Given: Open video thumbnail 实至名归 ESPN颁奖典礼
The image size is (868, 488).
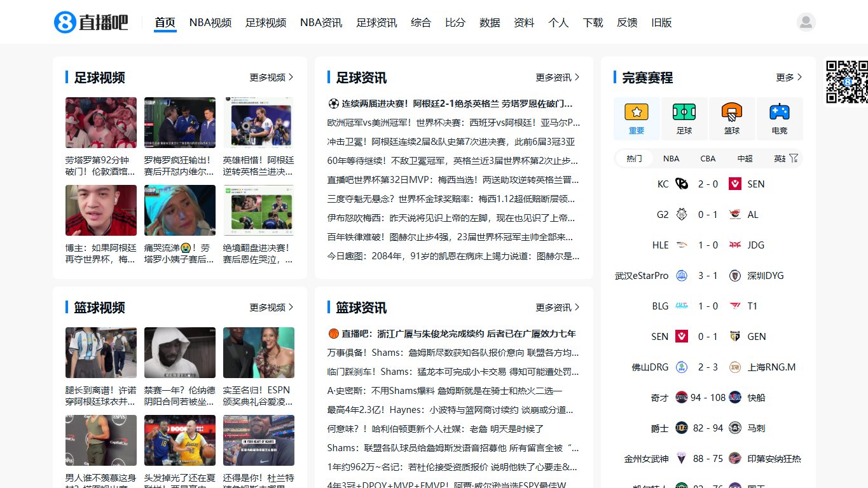Looking at the screenshot, I should coord(259,353).
